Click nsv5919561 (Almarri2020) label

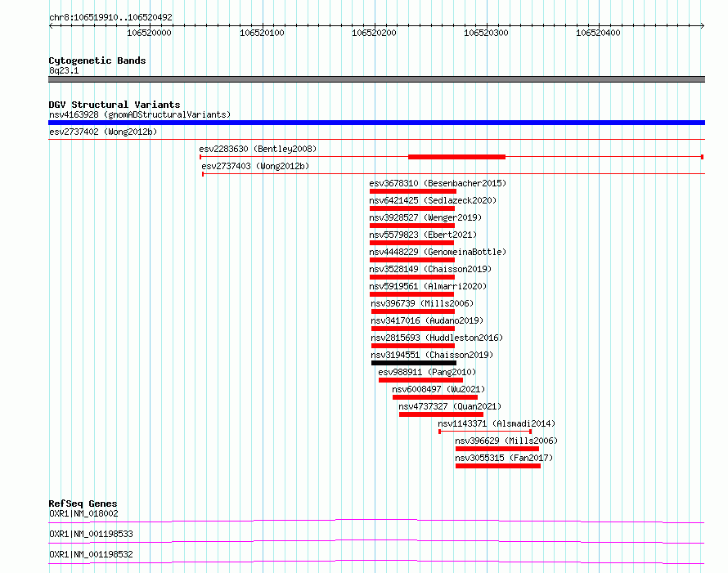428,286
